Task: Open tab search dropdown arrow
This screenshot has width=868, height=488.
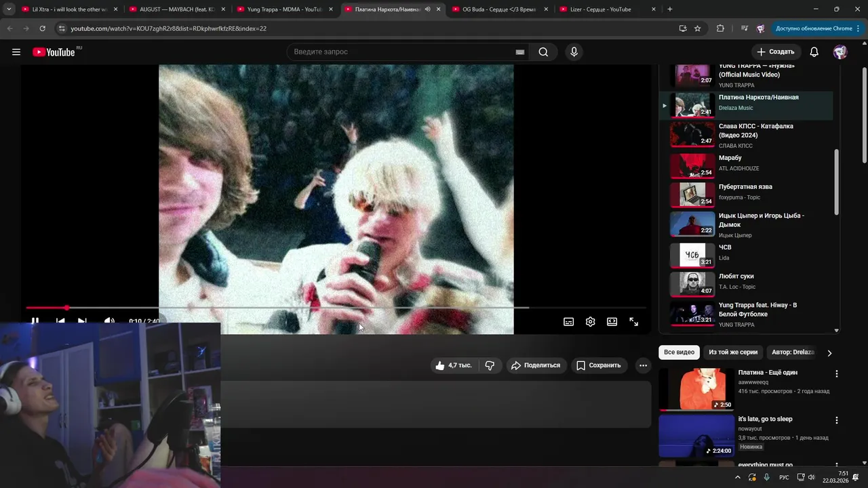Action: (x=9, y=9)
